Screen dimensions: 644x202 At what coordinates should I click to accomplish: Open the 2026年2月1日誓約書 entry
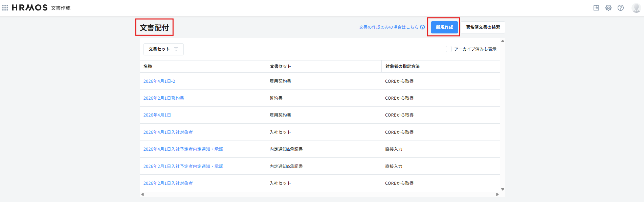point(164,98)
